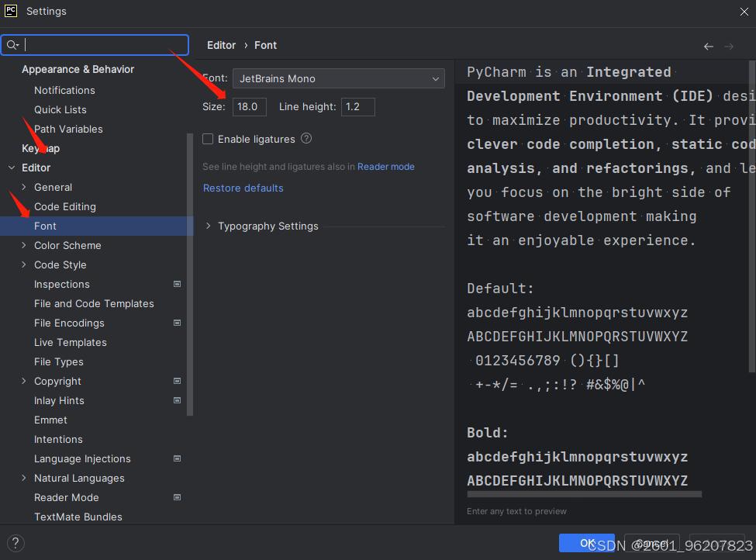Select Appearance & Behavior category
This screenshot has height=560, width=756.
[x=78, y=70]
